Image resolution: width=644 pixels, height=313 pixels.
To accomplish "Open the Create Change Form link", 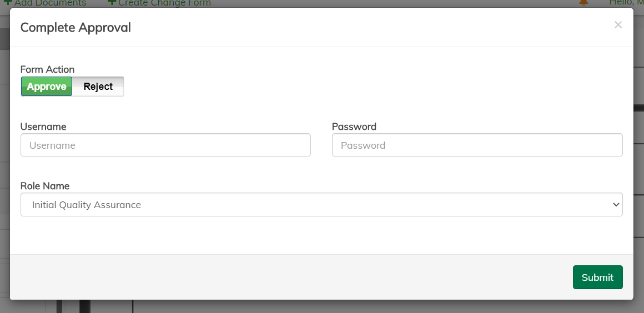I will coord(164,3).
